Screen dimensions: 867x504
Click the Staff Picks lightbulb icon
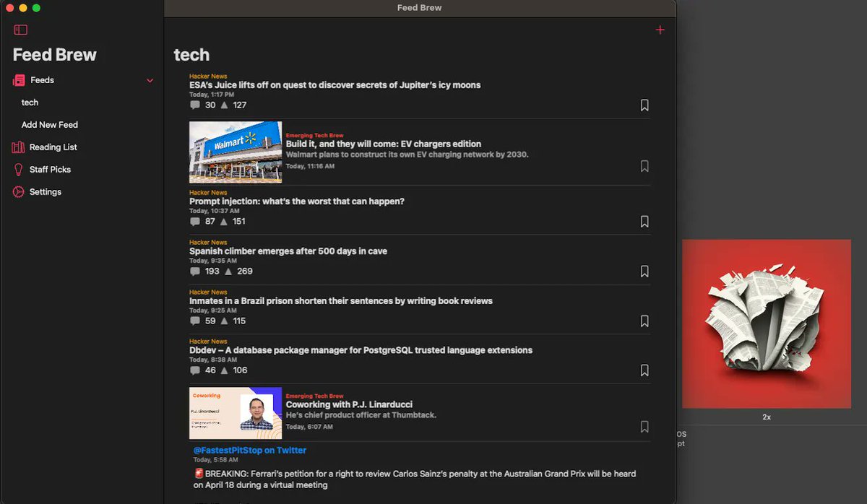18,170
